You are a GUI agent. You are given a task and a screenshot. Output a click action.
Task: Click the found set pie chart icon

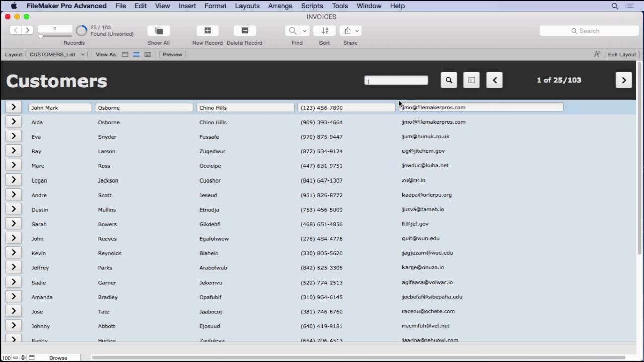coord(82,31)
